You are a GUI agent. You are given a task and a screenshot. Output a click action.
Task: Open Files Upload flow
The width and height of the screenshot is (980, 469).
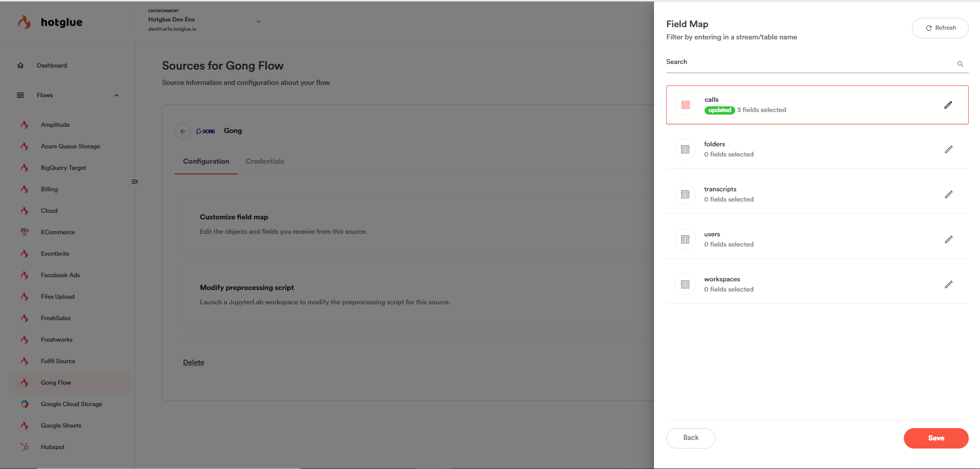[x=58, y=297]
